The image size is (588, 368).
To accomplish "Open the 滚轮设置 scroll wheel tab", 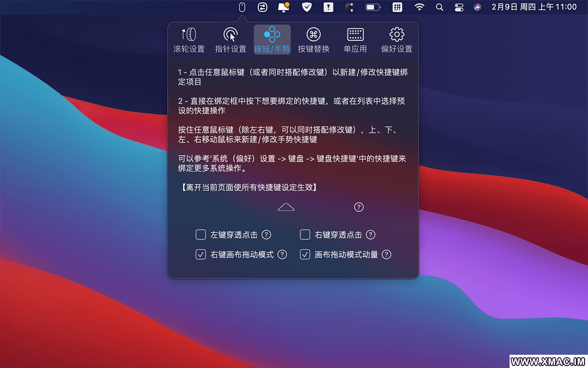I will pyautogui.click(x=189, y=40).
